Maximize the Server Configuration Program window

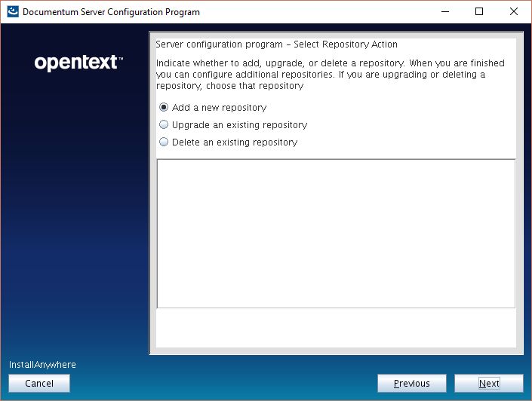coord(479,12)
